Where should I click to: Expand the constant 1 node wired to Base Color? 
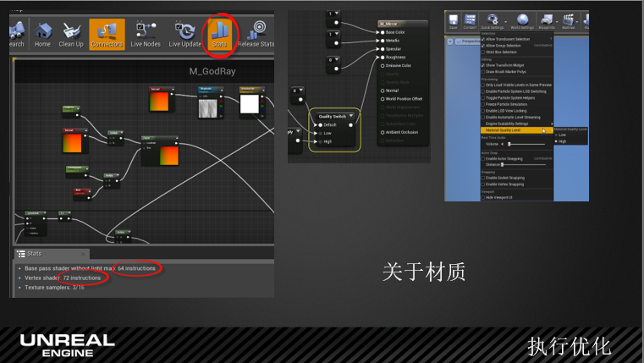click(x=337, y=14)
